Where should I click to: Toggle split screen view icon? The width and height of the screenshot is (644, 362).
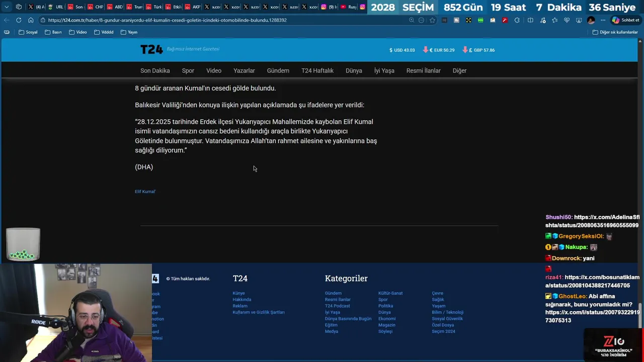[530, 20]
